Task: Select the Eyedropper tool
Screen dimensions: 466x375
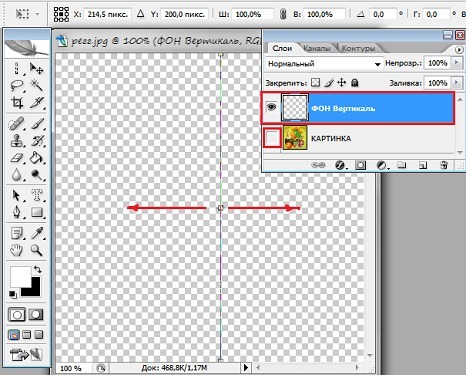Action: click(x=36, y=233)
